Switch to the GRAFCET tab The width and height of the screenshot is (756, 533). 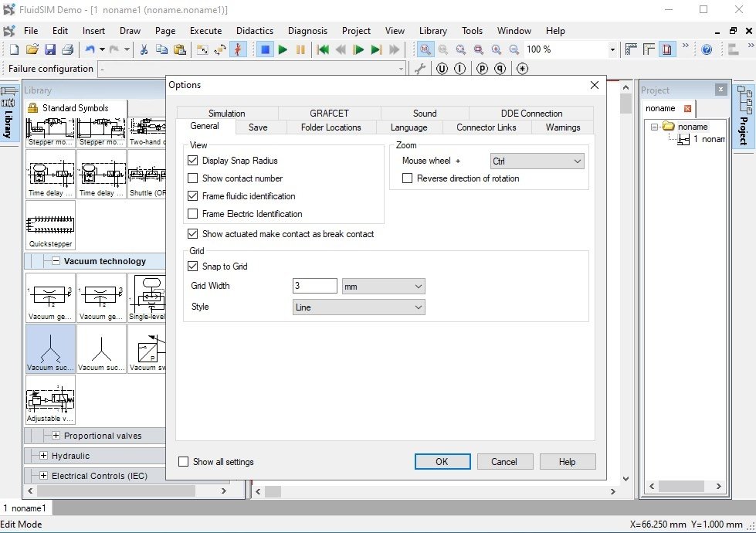click(x=329, y=114)
